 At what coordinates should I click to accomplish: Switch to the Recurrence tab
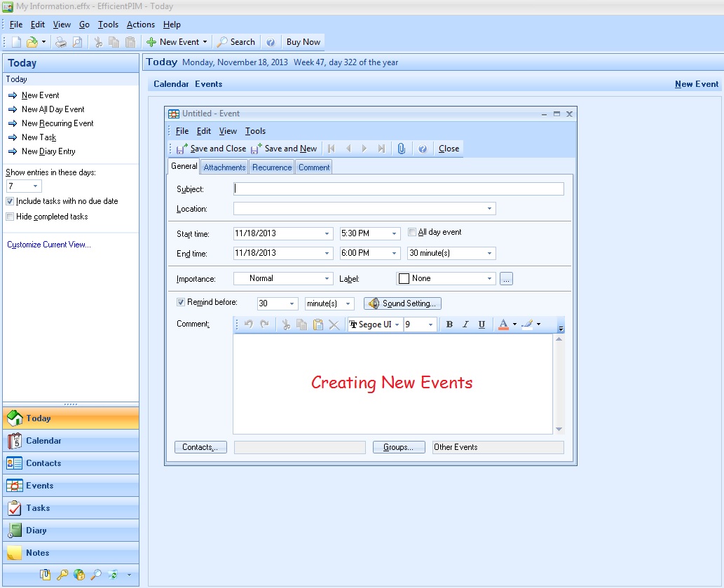coord(272,167)
